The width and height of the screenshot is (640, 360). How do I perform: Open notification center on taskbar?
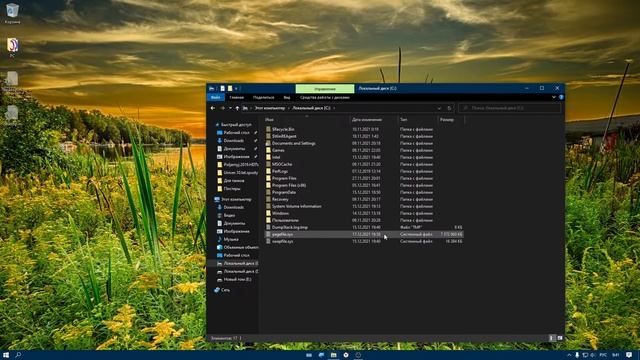point(629,355)
